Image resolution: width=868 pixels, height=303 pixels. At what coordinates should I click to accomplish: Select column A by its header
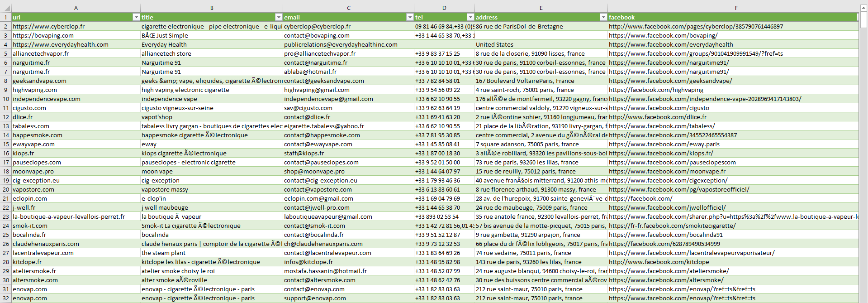76,8
